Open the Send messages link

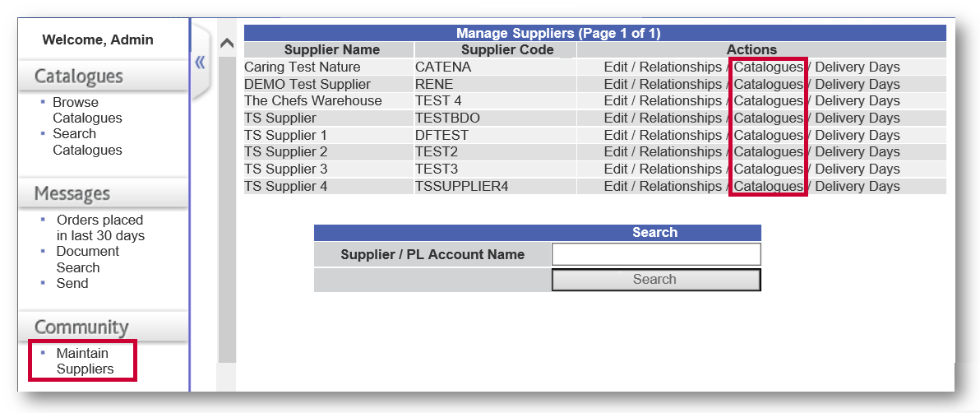click(x=72, y=284)
